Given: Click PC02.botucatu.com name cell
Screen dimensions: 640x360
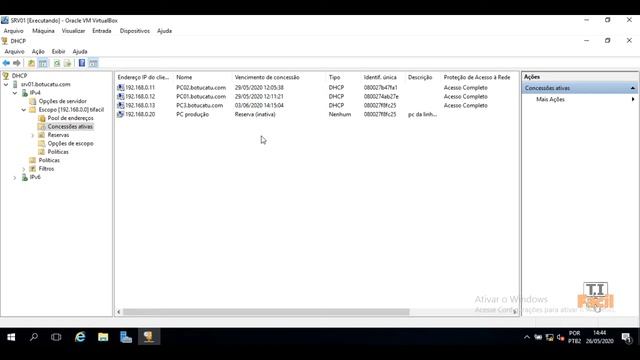Looking at the screenshot, I should pyautogui.click(x=201, y=87).
